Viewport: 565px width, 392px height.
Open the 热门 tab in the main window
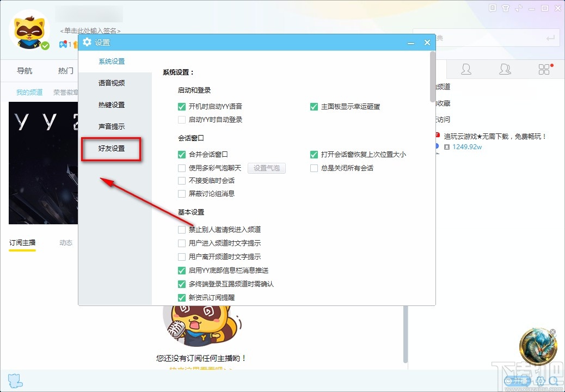(66, 71)
